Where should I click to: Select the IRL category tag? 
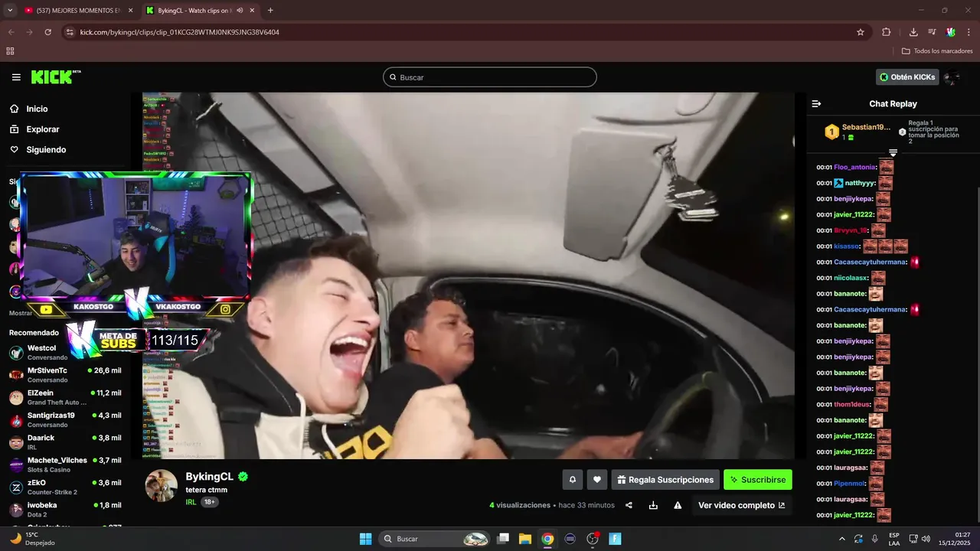tap(191, 502)
